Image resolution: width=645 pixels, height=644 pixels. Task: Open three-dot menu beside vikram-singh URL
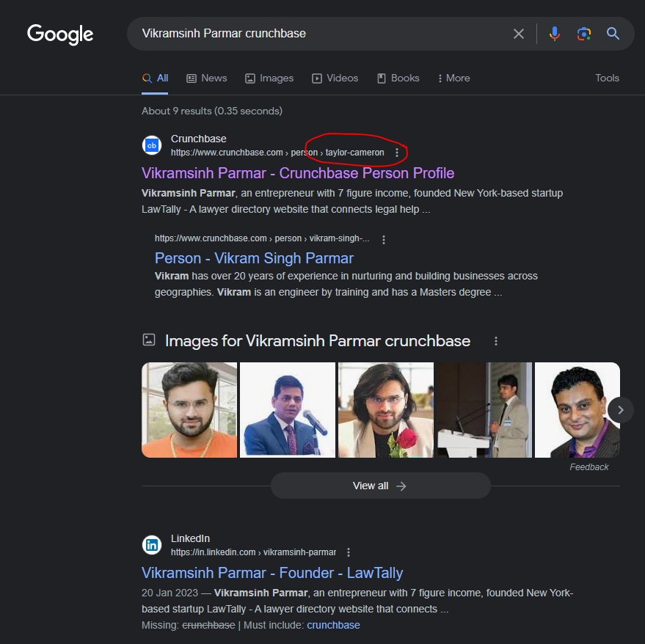click(x=384, y=239)
